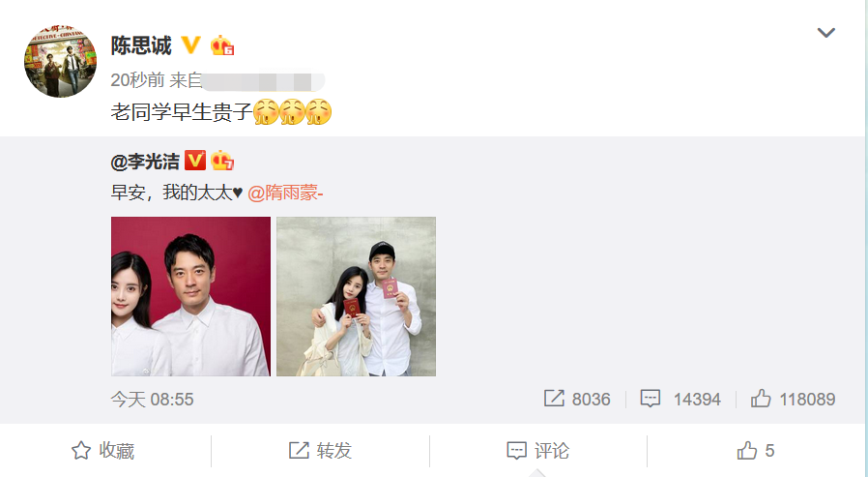
Task: Toggle the thumbs-up like with 5
Action: 755,451
